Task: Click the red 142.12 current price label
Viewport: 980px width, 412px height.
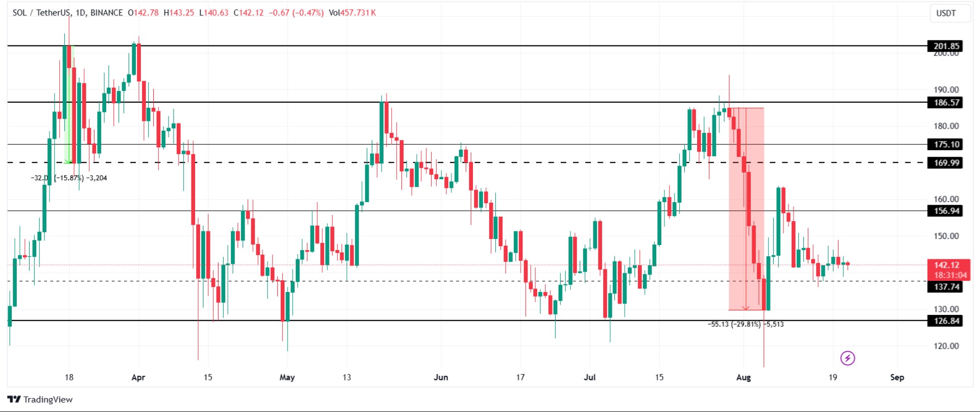Action: coord(947,265)
